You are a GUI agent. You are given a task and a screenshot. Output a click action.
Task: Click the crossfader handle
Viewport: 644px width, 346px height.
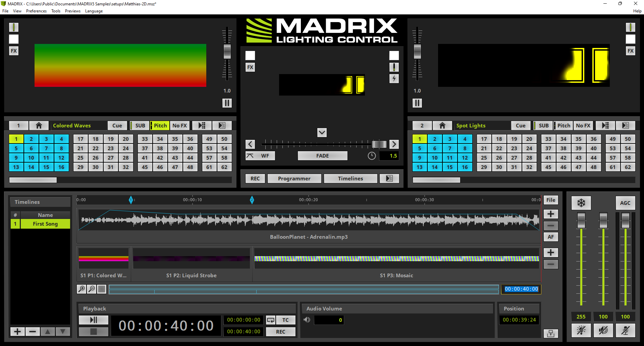click(x=379, y=144)
